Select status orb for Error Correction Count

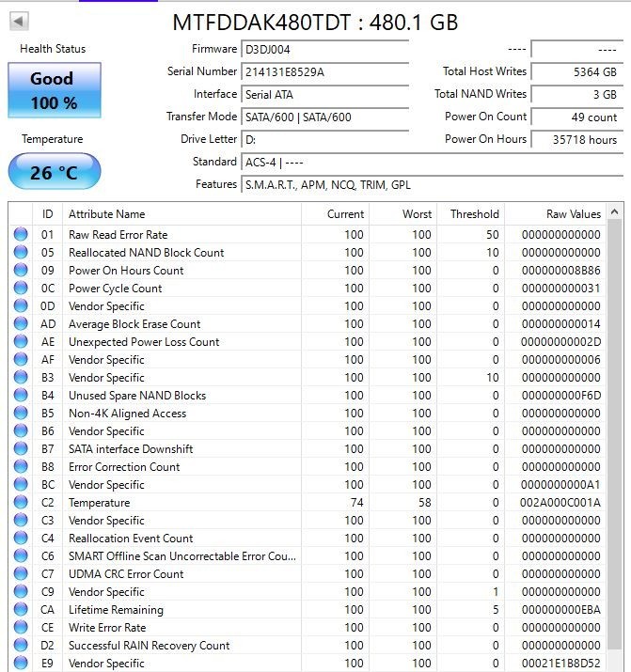point(21,467)
